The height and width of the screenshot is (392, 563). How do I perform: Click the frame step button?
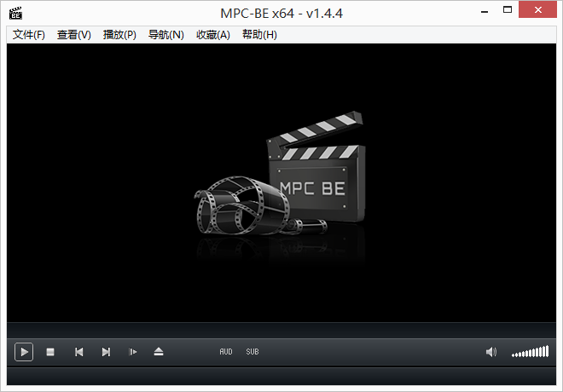click(x=132, y=352)
